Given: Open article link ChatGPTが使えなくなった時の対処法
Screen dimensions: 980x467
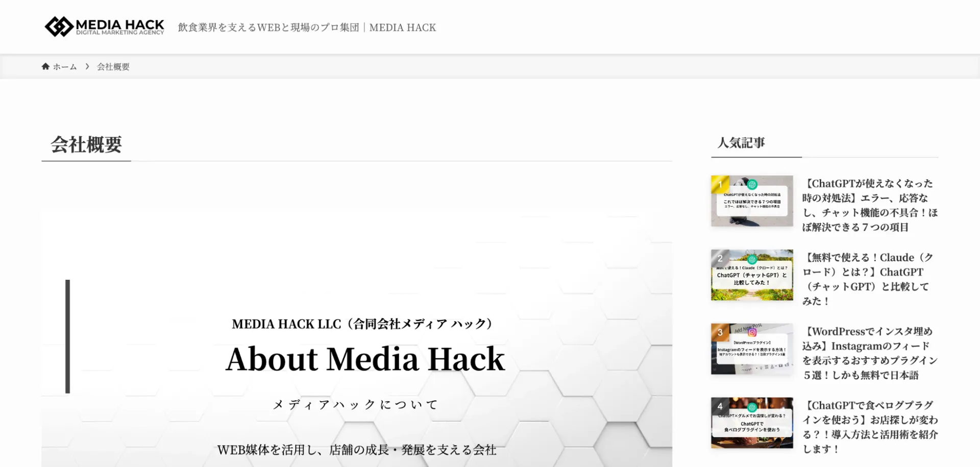Looking at the screenshot, I should click(x=870, y=205).
